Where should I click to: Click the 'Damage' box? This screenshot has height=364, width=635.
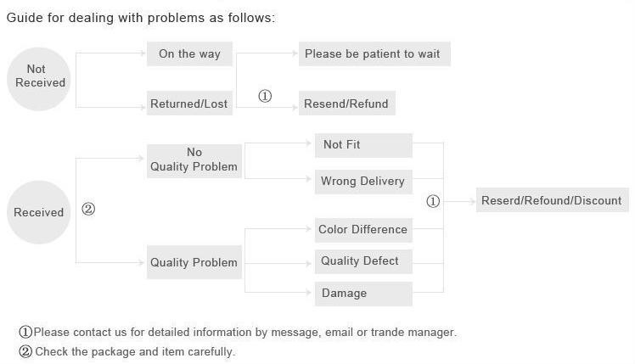[362, 294]
